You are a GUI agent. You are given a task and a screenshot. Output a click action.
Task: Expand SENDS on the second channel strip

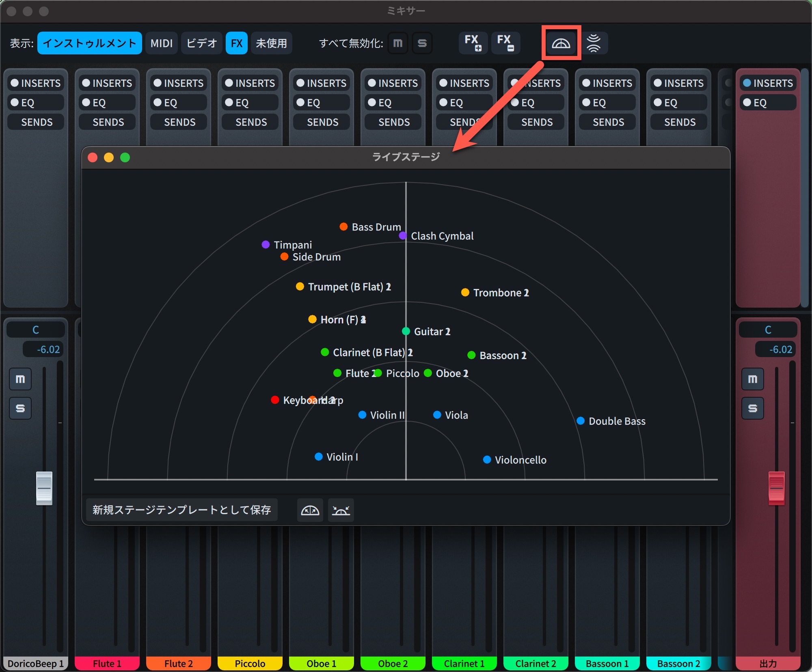point(108,122)
